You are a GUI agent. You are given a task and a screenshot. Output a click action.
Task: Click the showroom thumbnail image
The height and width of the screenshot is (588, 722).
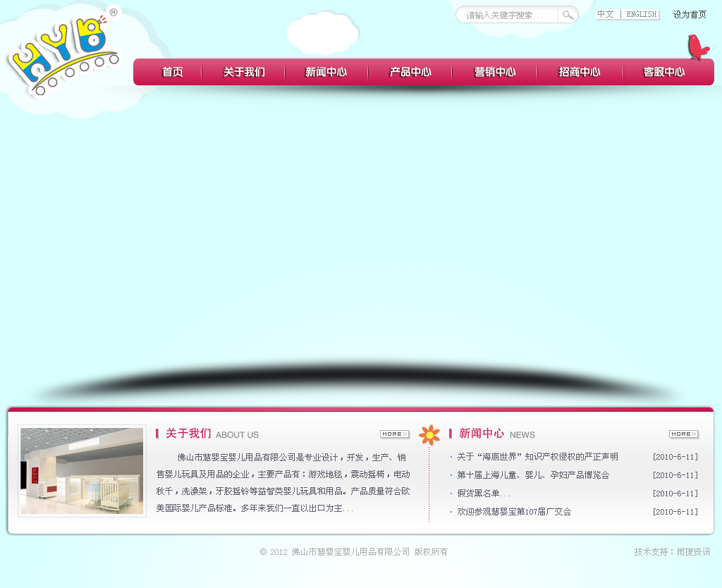[82, 471]
